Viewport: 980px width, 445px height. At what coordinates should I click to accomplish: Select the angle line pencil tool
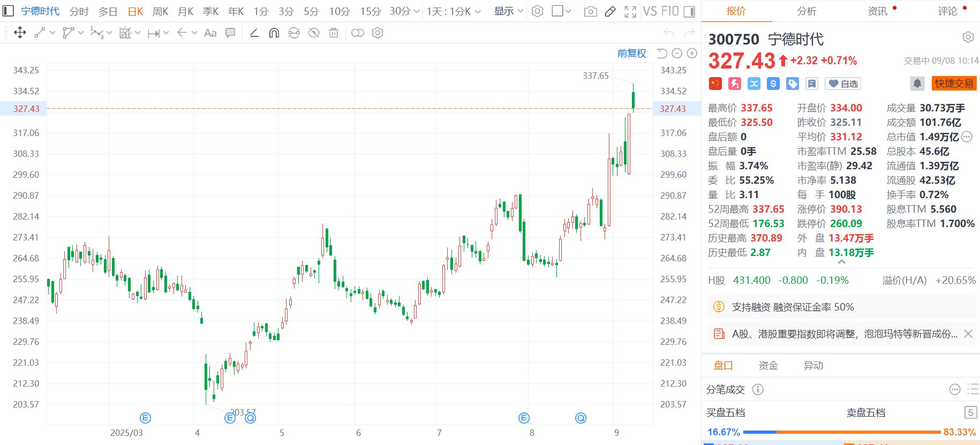coord(254,33)
